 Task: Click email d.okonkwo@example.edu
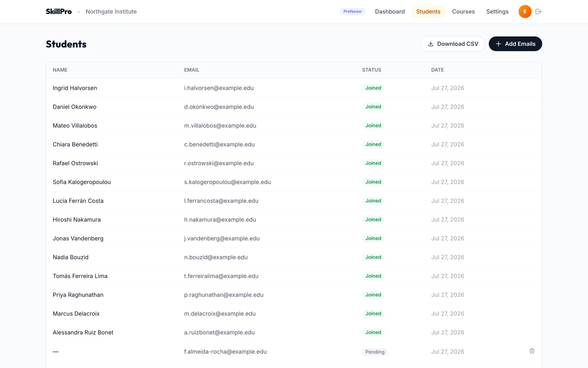pyautogui.click(x=219, y=107)
